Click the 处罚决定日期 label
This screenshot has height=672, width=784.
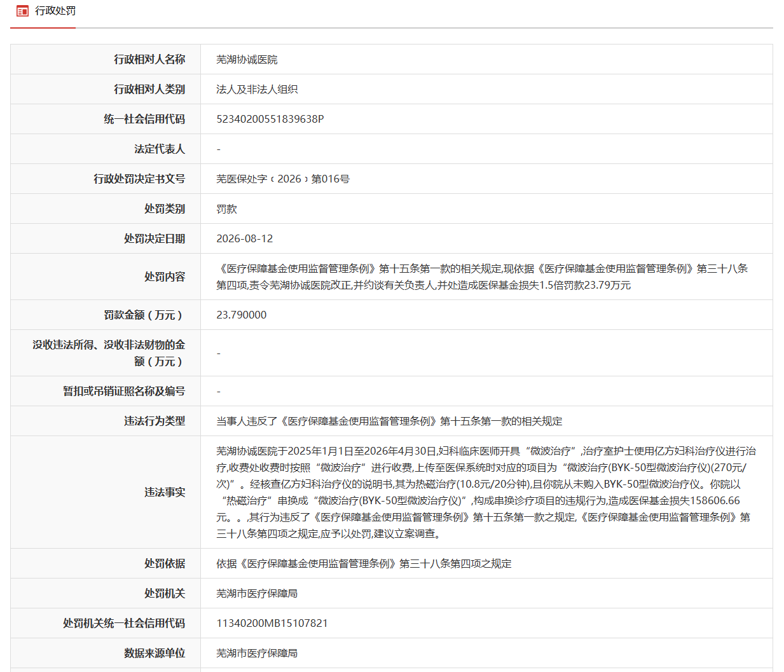click(x=155, y=238)
